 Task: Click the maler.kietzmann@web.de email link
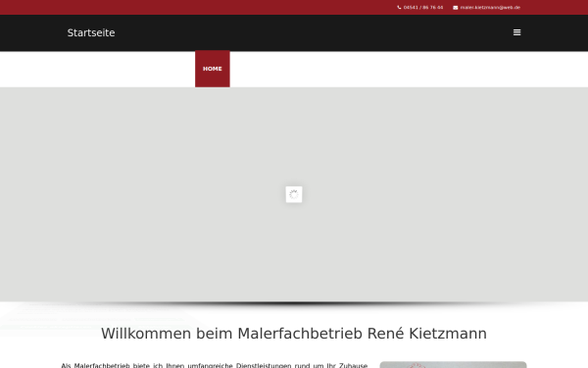(490, 8)
